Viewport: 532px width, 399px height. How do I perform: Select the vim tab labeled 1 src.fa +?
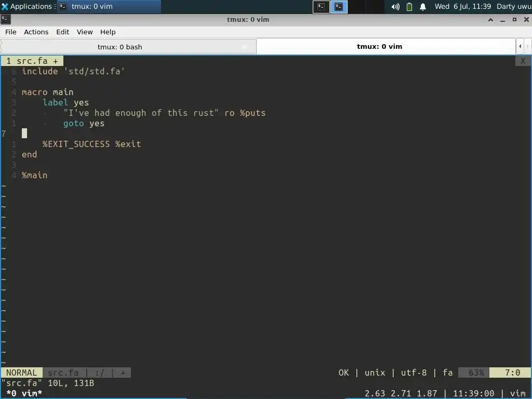[32, 61]
